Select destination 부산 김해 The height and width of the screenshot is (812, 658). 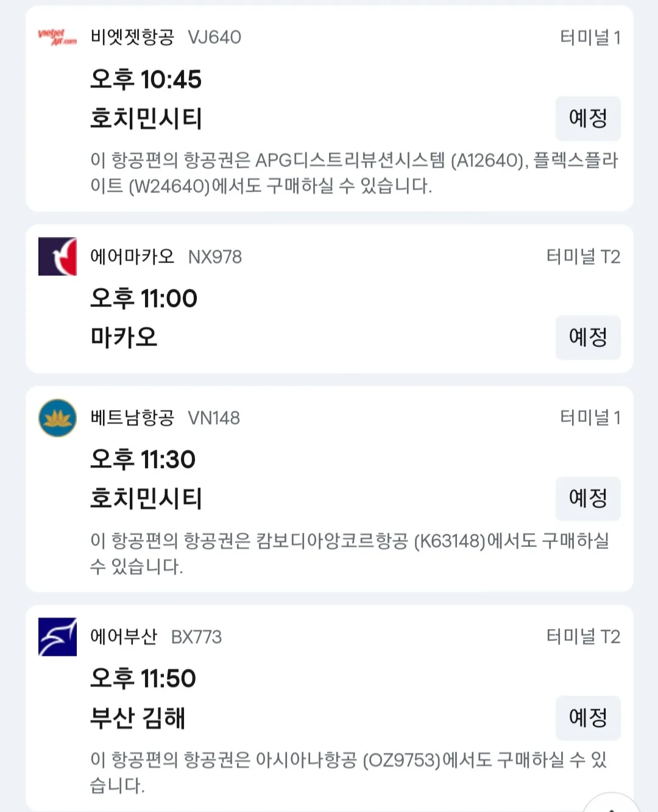pos(138,718)
